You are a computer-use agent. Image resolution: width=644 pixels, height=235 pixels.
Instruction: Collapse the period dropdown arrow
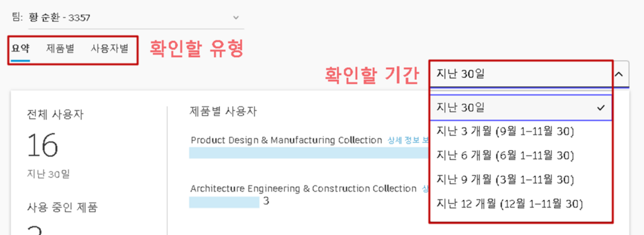[x=619, y=74]
